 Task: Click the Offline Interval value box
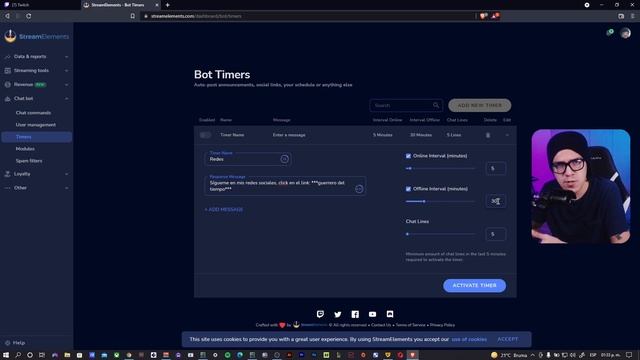(x=496, y=201)
